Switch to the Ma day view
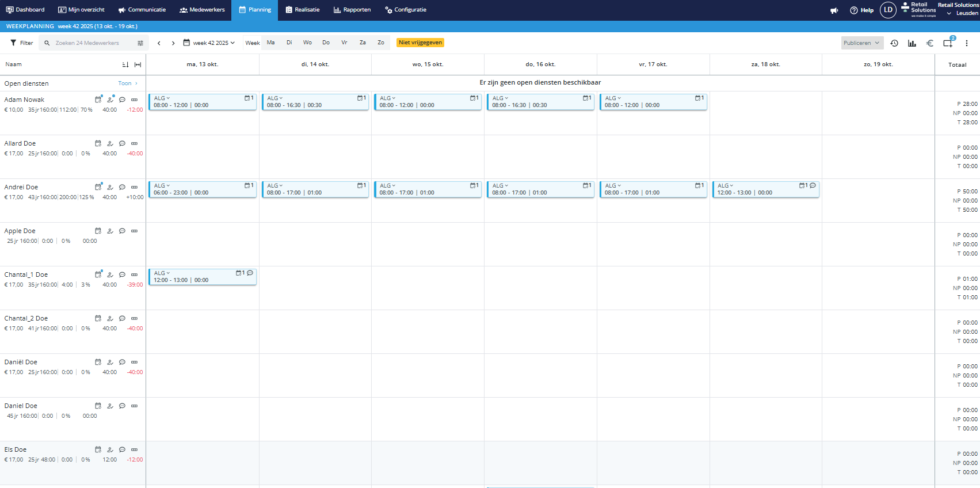The height and width of the screenshot is (488, 980). [271, 43]
